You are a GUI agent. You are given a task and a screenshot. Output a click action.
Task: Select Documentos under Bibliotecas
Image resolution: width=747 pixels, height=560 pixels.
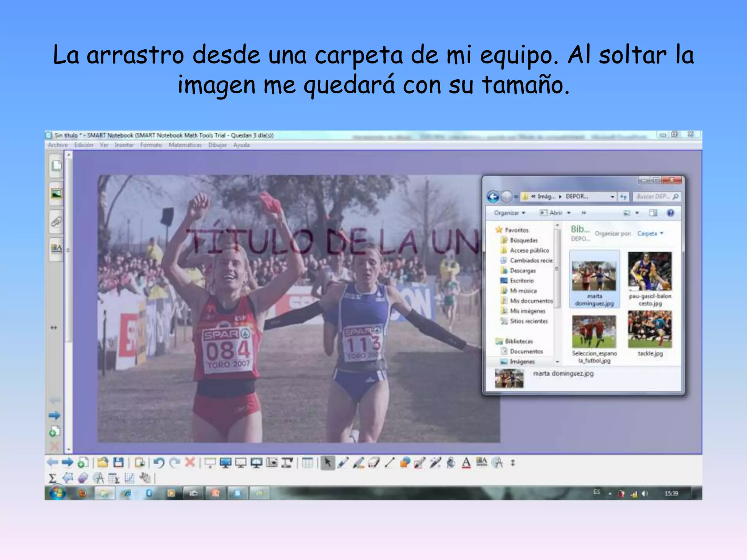(526, 351)
